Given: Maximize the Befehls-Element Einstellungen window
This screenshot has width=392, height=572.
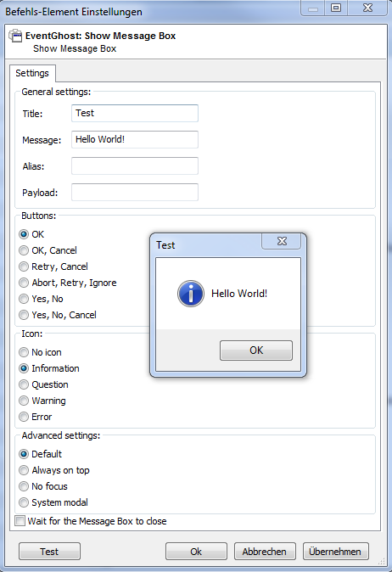Looking at the screenshot, I should 336,8.
